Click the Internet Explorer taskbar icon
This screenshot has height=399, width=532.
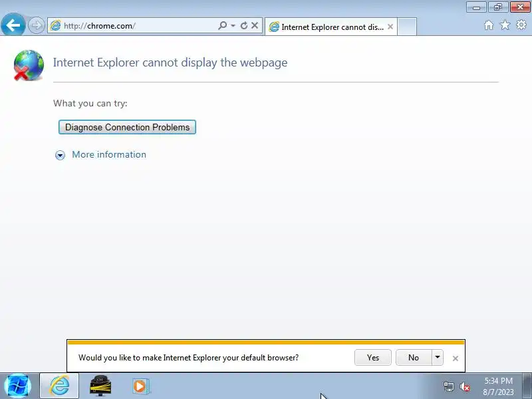pos(59,386)
